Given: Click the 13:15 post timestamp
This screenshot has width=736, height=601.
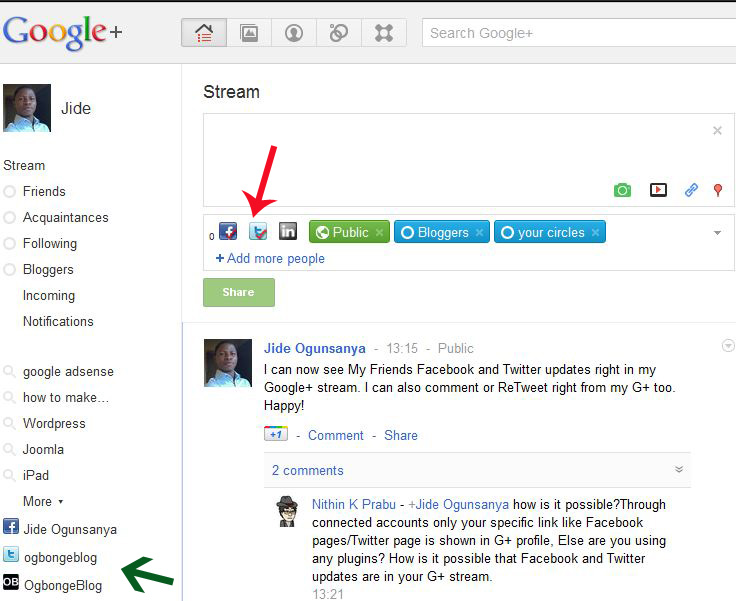Looking at the screenshot, I should tap(402, 348).
